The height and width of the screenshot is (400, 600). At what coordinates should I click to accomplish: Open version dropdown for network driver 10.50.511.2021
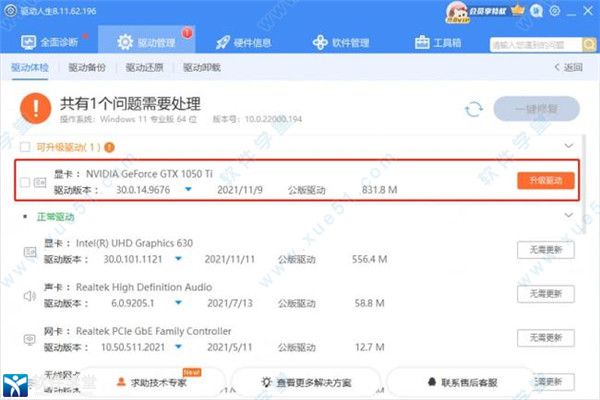pyautogui.click(x=178, y=347)
